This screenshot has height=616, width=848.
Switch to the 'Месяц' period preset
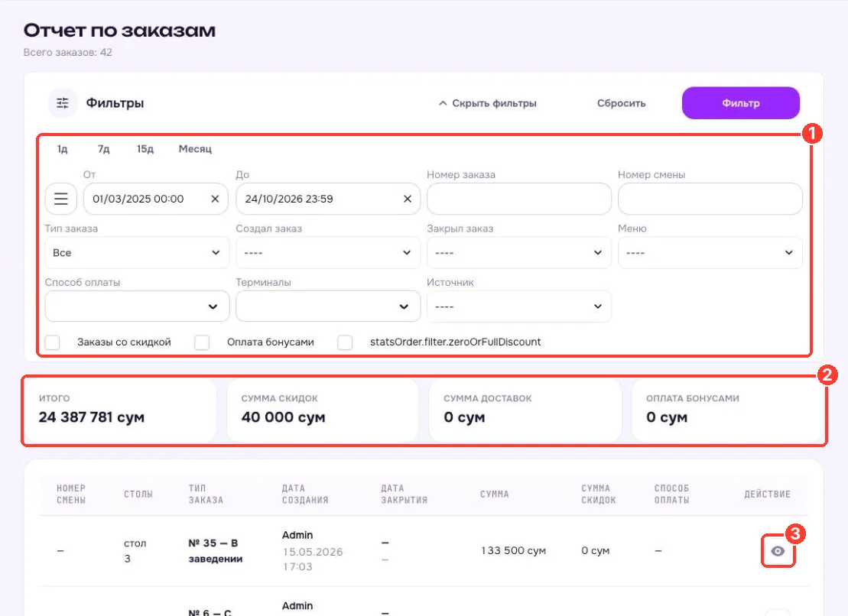click(195, 149)
